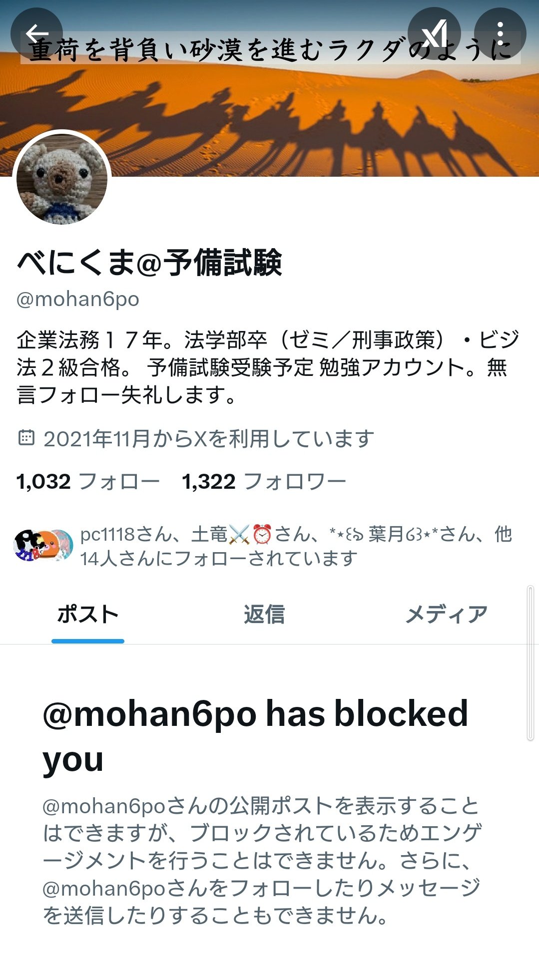Image resolution: width=539 pixels, height=980 pixels.
Task: Tap the 2021年11月 join date text
Action: click(209, 438)
